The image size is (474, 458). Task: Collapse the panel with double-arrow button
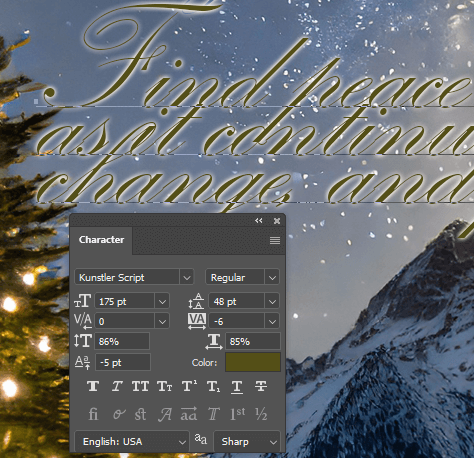point(259,221)
